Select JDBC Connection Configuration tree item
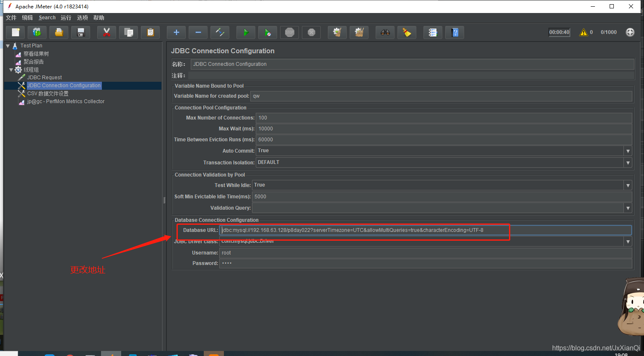Image resolution: width=644 pixels, height=356 pixels. [64, 86]
